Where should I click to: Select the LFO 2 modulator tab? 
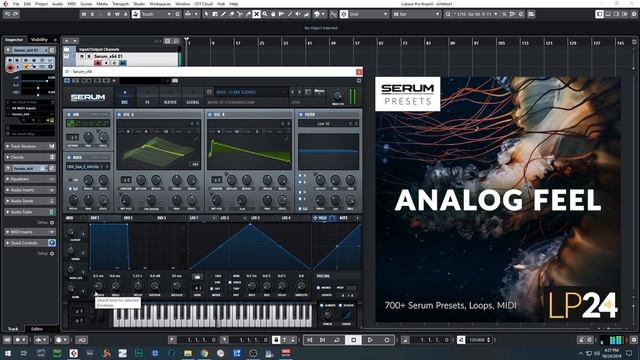coord(225,218)
